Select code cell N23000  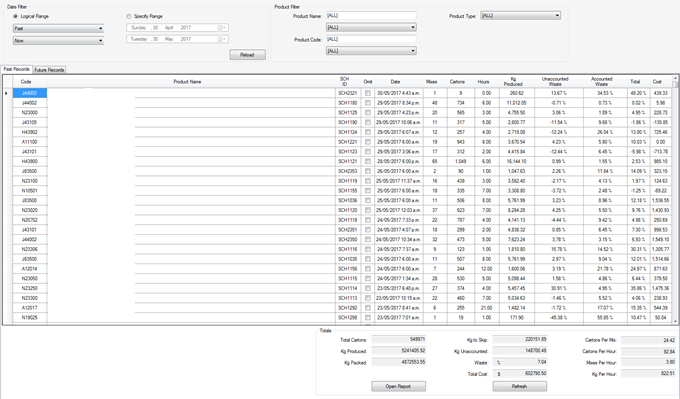click(29, 113)
